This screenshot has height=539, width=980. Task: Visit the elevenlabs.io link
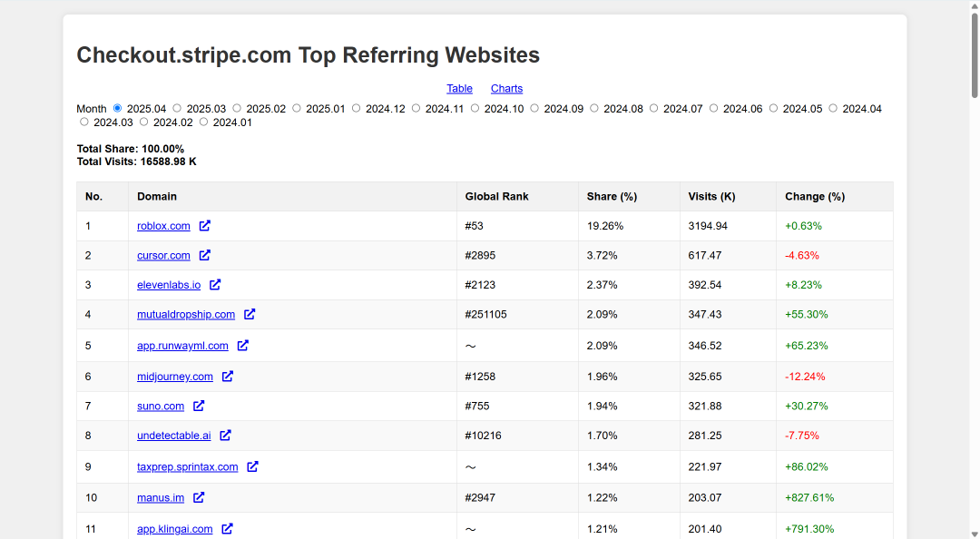click(x=169, y=285)
